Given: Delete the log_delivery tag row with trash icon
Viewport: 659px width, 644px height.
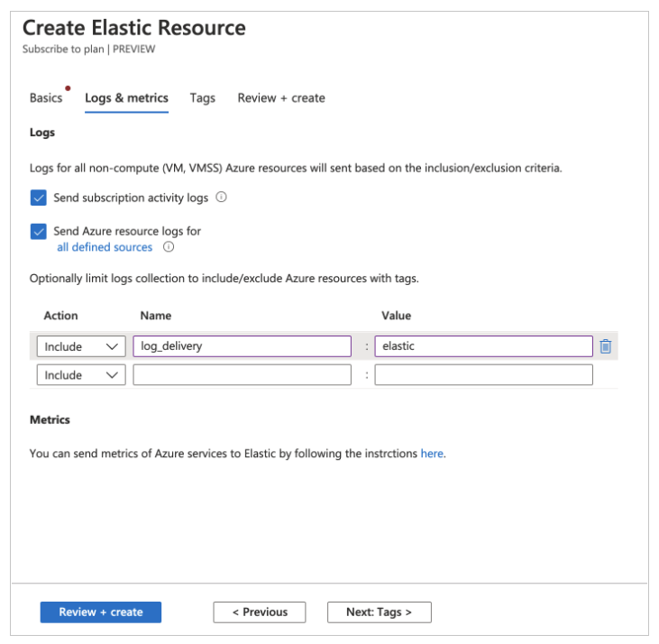Looking at the screenshot, I should click(x=606, y=346).
